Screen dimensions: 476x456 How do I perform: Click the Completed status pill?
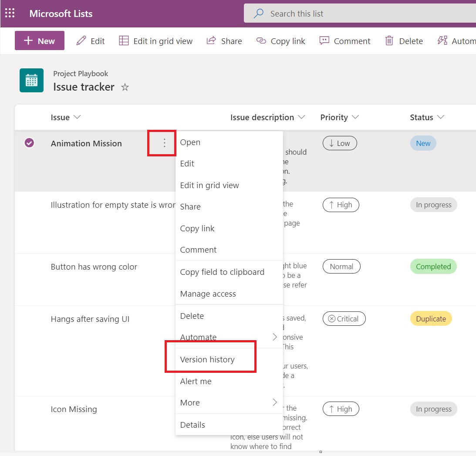coord(433,266)
